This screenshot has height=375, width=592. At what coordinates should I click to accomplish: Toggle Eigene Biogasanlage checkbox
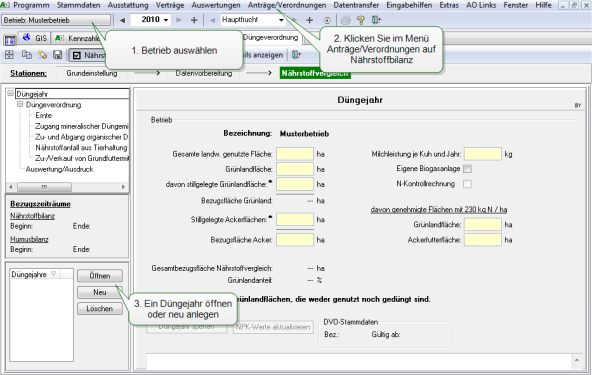coord(467,169)
